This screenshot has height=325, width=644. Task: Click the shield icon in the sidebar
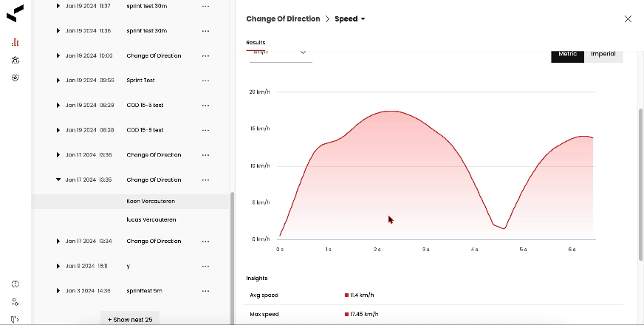click(16, 78)
